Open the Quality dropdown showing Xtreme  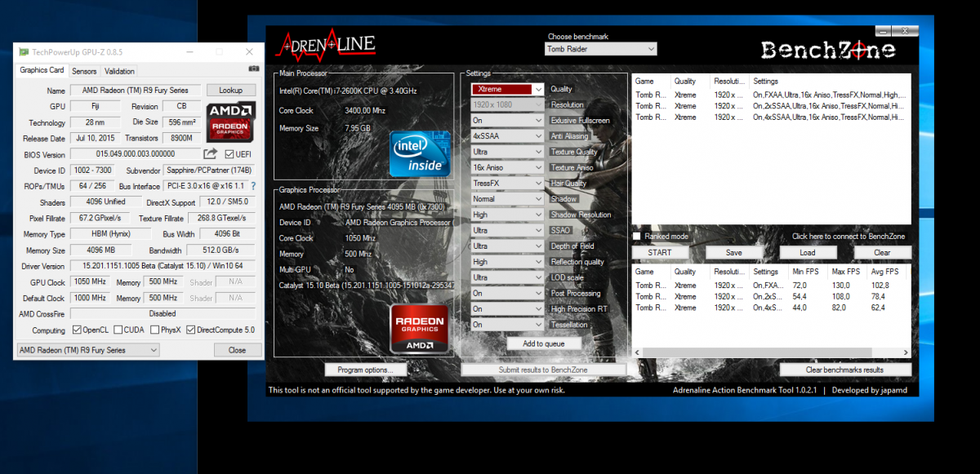point(507,89)
